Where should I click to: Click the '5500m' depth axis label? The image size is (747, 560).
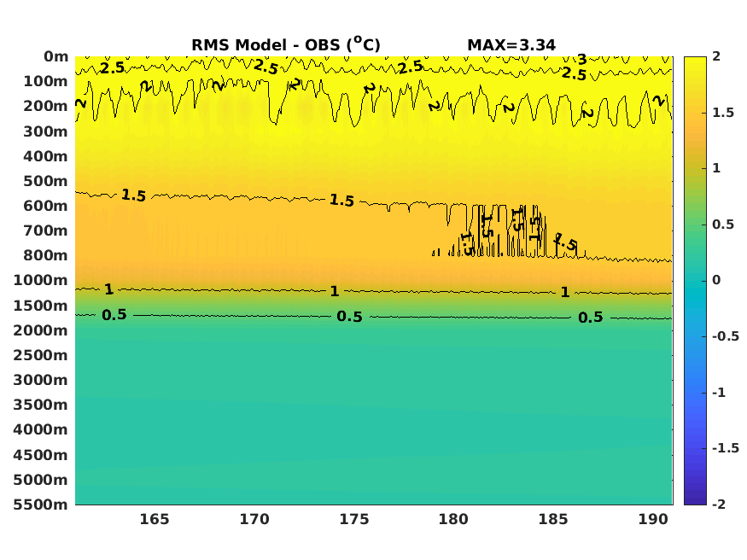[41, 505]
